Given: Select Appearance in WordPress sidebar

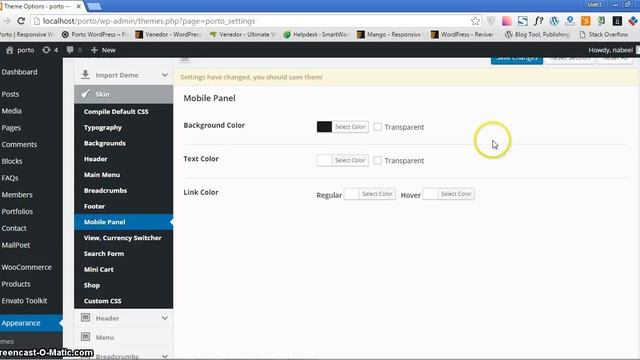Looking at the screenshot, I should 31,323.
